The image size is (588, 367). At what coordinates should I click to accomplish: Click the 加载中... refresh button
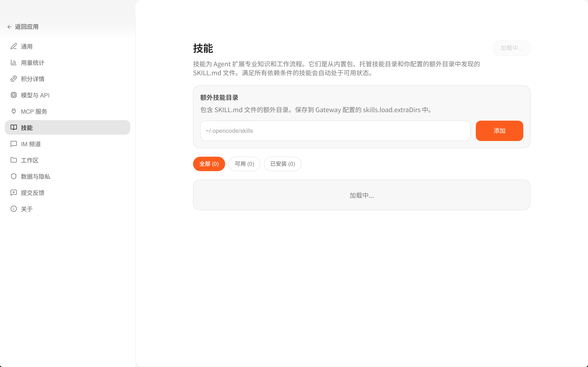pyautogui.click(x=511, y=48)
